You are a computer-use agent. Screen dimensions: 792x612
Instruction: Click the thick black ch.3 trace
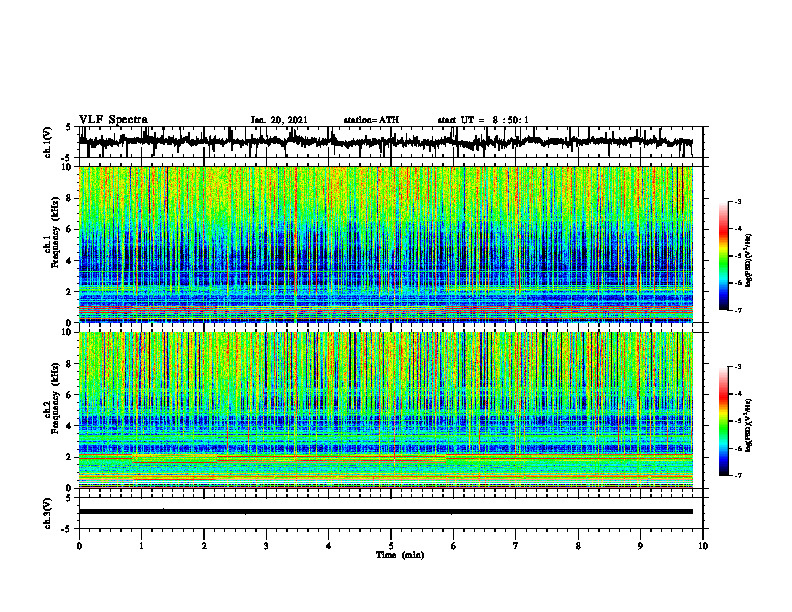385,512
